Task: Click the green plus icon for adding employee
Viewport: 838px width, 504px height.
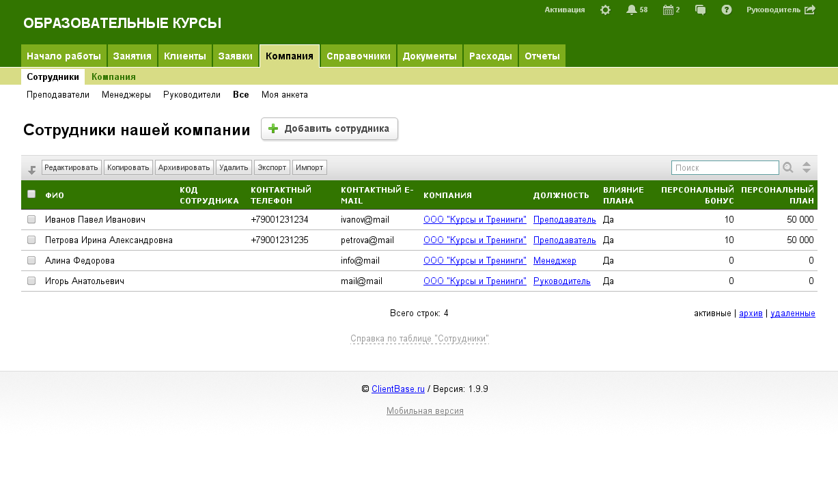Action: [x=274, y=128]
